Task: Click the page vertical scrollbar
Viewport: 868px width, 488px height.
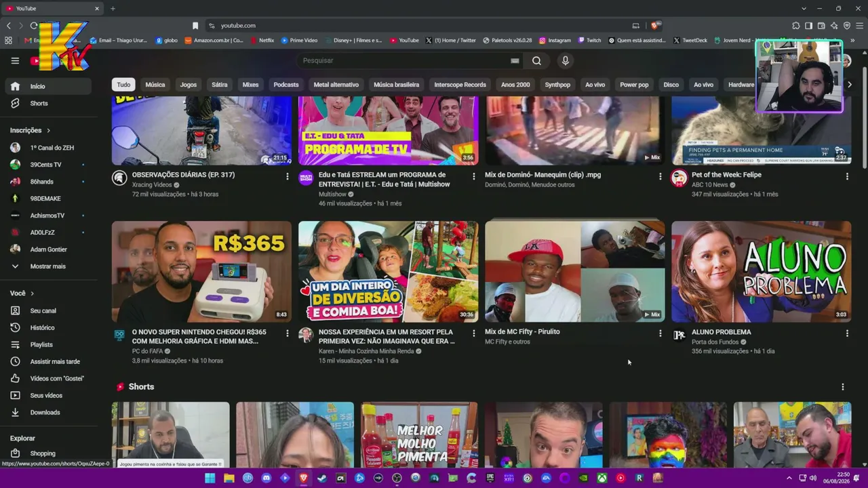Action: (865, 119)
